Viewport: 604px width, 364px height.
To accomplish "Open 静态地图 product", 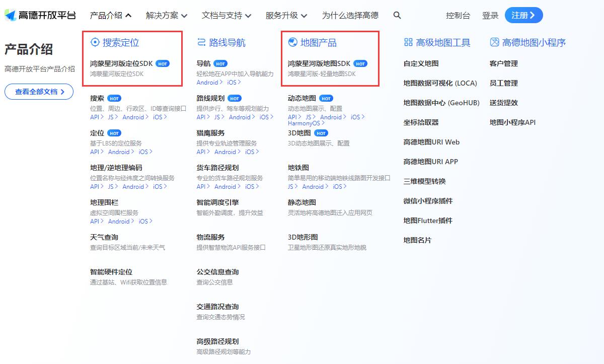I will [x=302, y=202].
